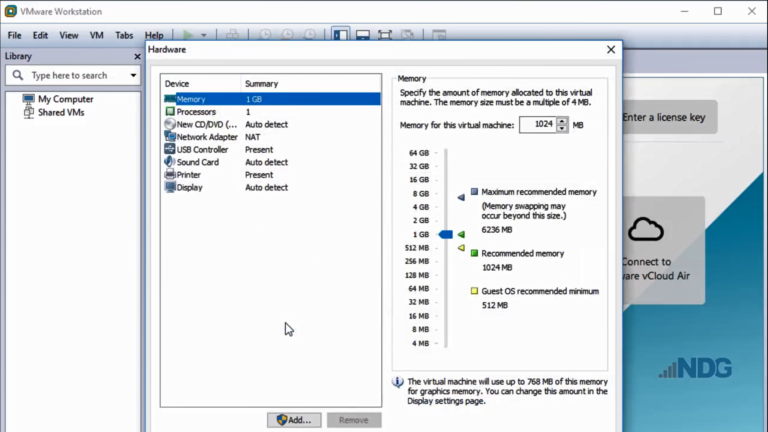Screen dimensions: 768x432
Task: Open the File menu
Action: point(14,35)
